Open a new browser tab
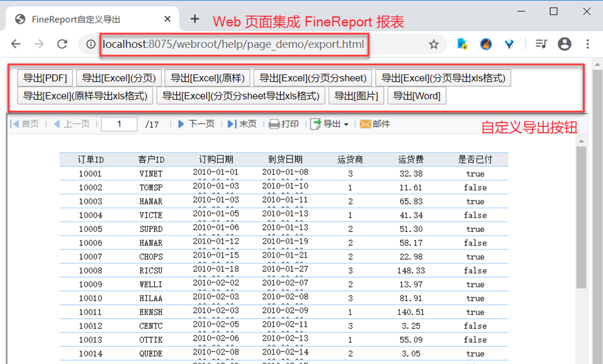The height and width of the screenshot is (364, 603). [x=195, y=19]
